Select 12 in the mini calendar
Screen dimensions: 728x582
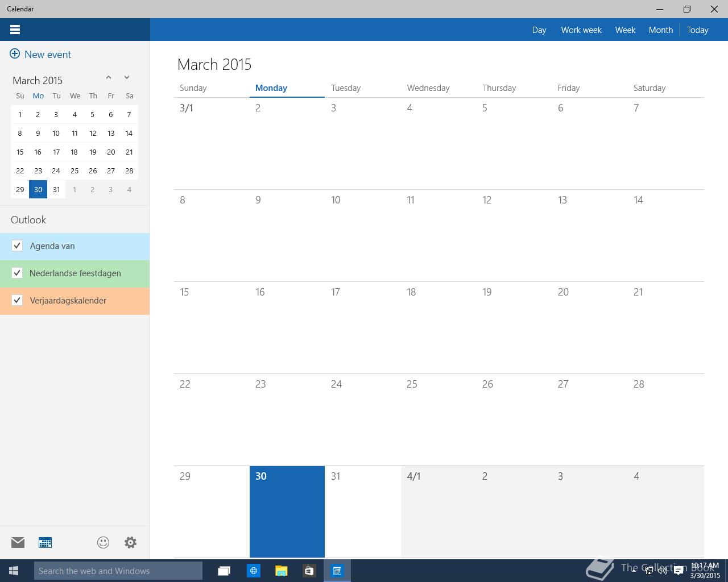(x=93, y=133)
